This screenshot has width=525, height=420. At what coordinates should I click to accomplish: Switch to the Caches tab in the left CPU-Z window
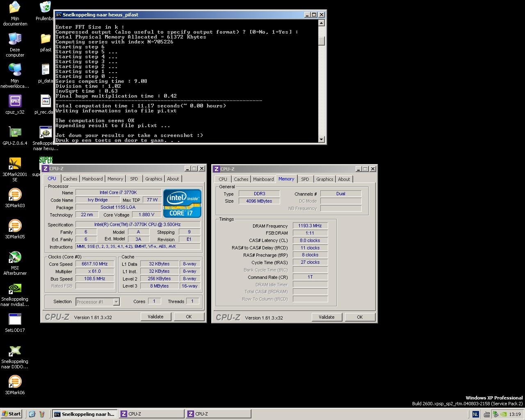tap(70, 179)
